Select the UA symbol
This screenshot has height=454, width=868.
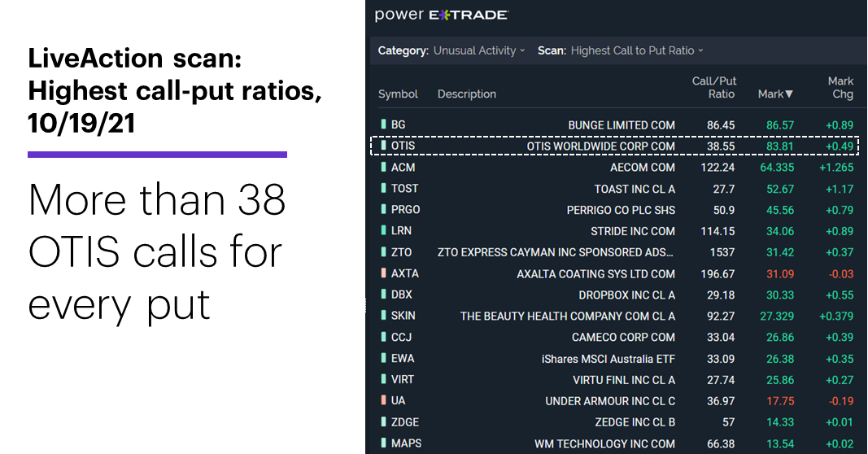(398, 400)
